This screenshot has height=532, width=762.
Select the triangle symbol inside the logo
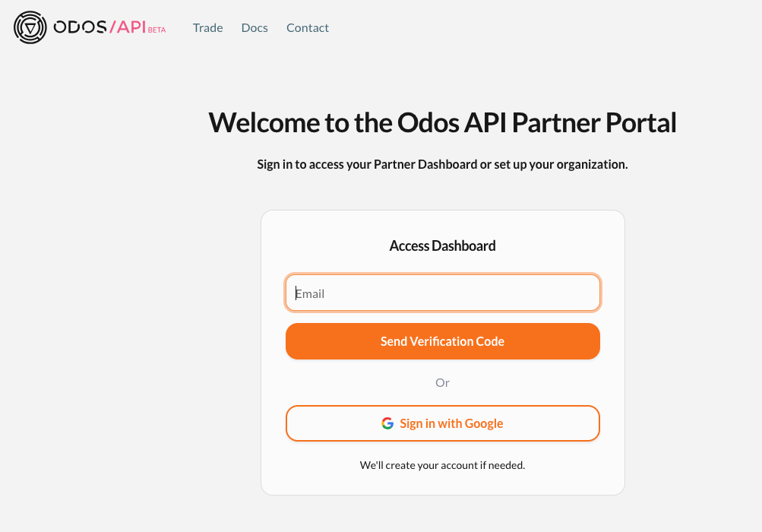click(x=30, y=28)
